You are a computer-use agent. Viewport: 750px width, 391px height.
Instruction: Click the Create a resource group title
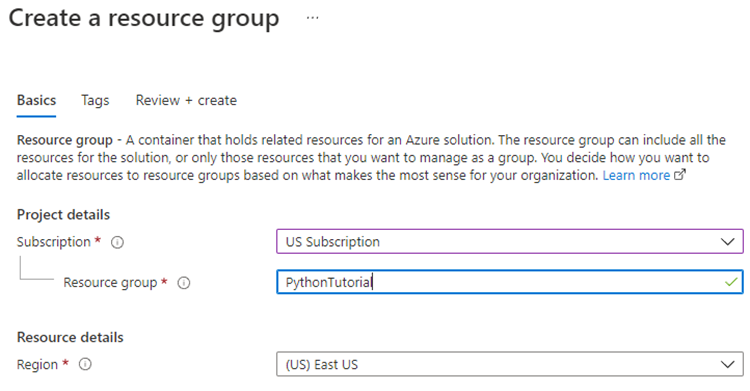click(x=144, y=19)
